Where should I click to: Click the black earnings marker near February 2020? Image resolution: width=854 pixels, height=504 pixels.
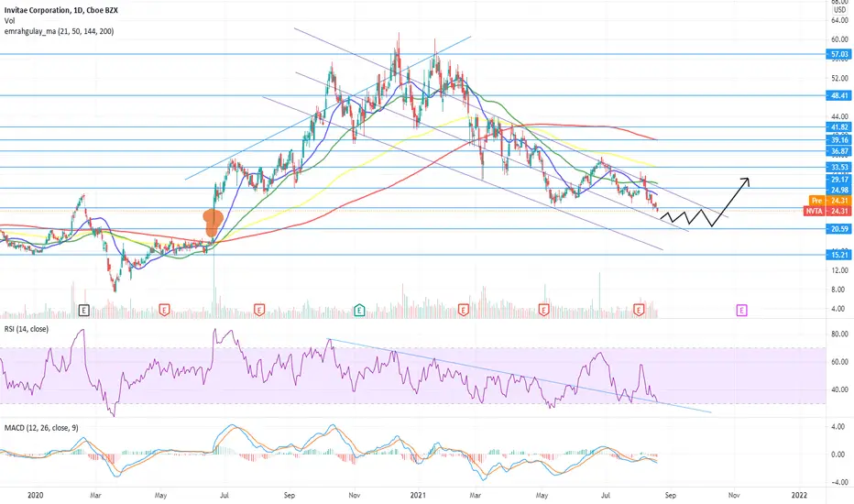[83, 310]
